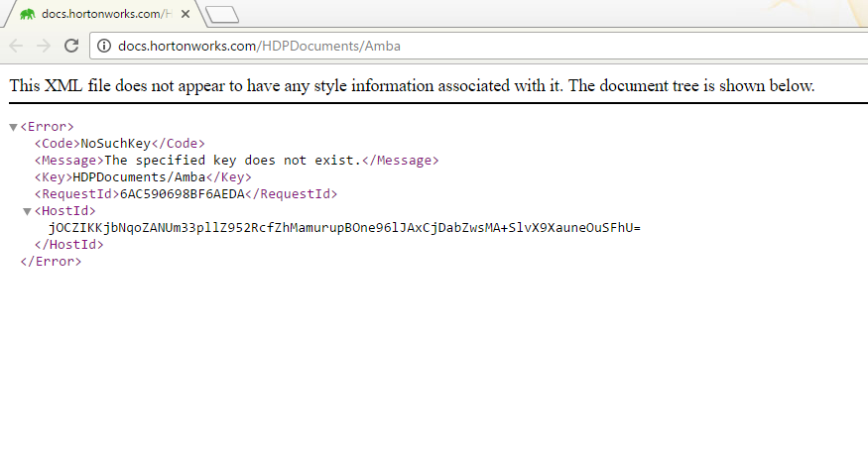The height and width of the screenshot is (456, 868).
Task: Click the NoSuchKey code value
Action: coord(116,144)
